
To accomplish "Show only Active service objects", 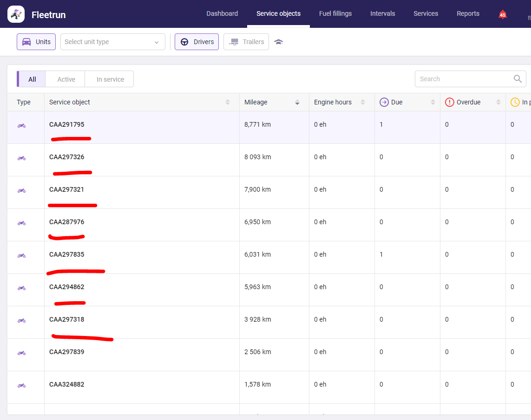I will click(x=66, y=79).
